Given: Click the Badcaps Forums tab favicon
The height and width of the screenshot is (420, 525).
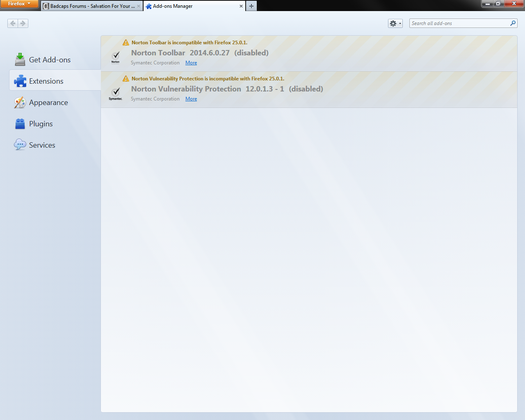Looking at the screenshot, I should pyautogui.click(x=46, y=6).
